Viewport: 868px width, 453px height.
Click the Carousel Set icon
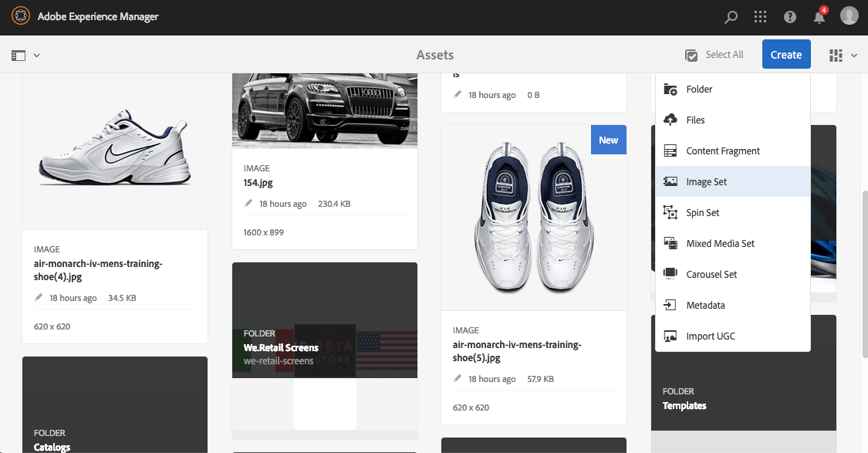click(670, 273)
